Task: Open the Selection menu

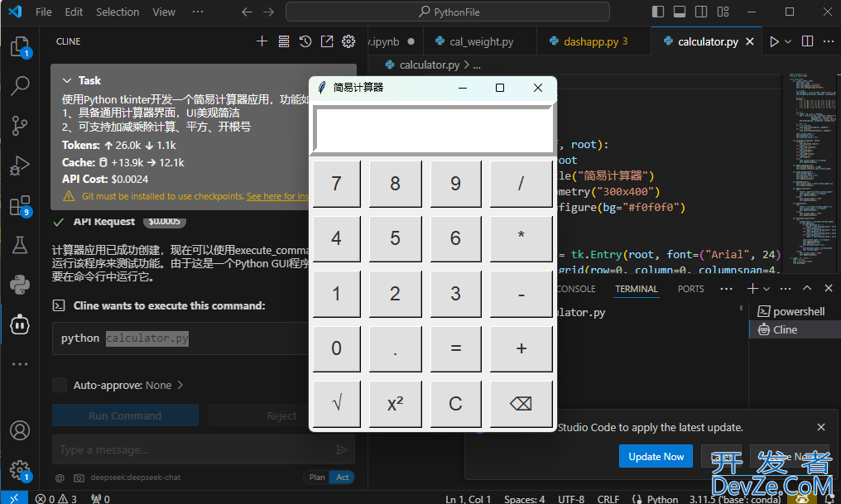Action: tap(118, 12)
